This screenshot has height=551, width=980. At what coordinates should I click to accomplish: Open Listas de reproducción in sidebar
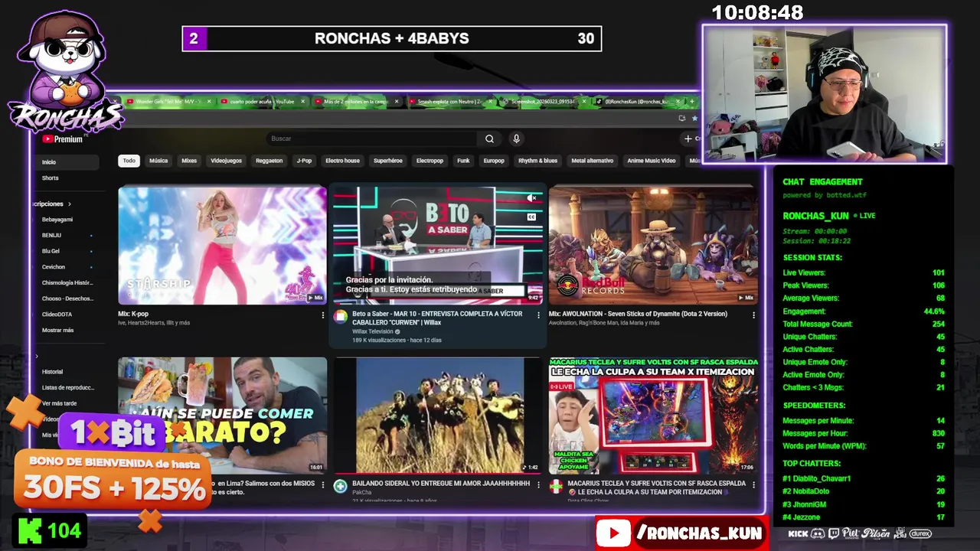[x=67, y=387]
